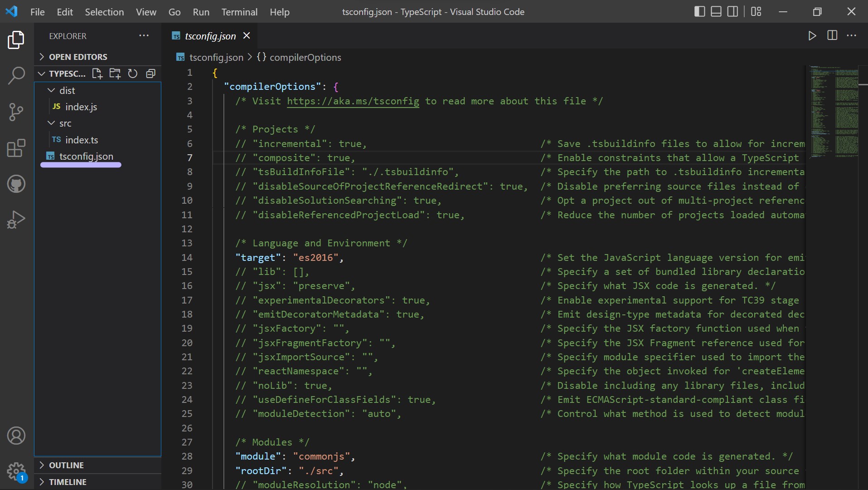Toggle the primary side bar layout button
868x490 pixels.
tap(699, 12)
